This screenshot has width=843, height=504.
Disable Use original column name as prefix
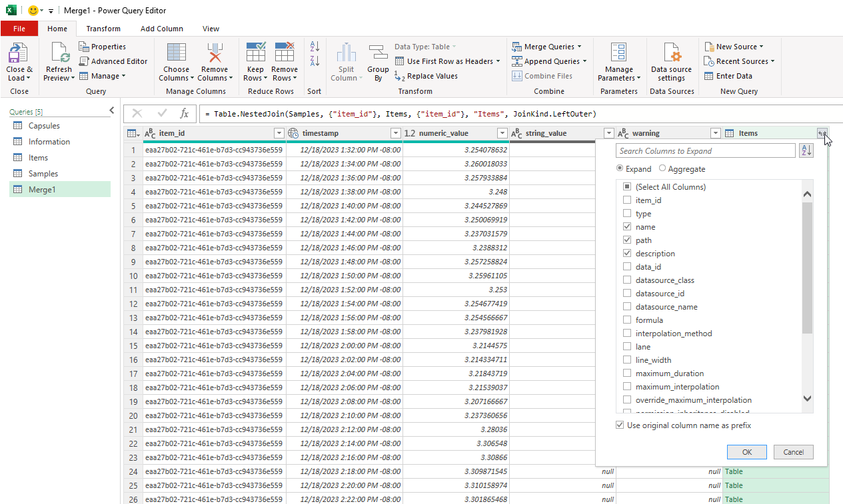[620, 425]
